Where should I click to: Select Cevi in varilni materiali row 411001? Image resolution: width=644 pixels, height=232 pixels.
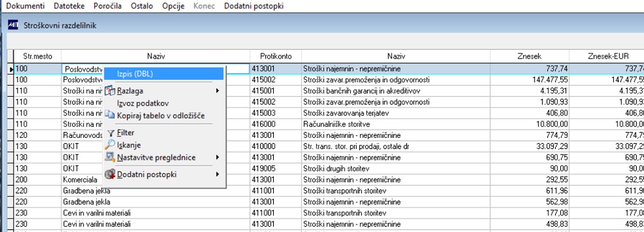pos(156,213)
